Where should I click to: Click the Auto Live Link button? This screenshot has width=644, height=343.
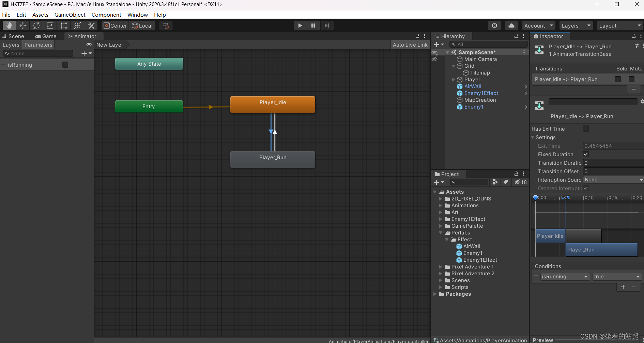(410, 45)
